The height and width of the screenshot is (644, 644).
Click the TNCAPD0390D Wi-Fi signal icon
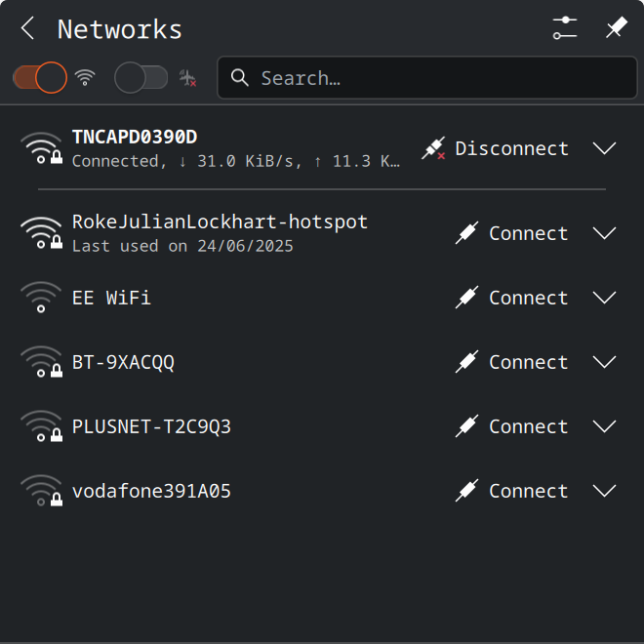41,148
